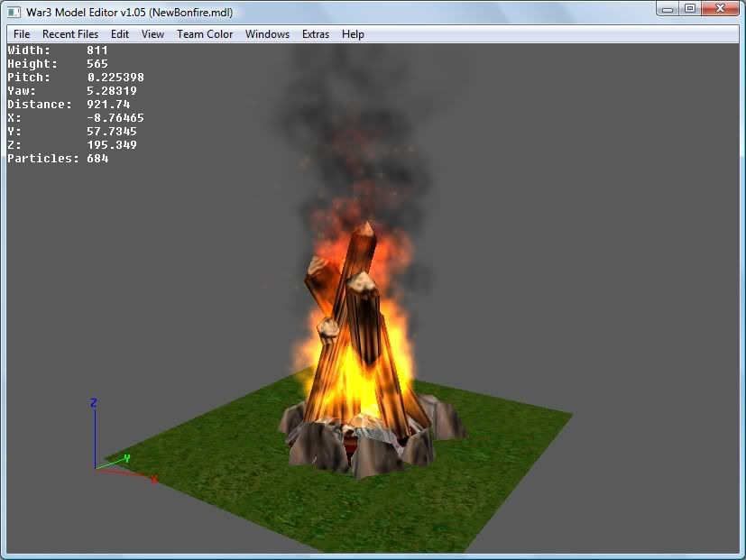Maximize the War3 Model Editor window
This screenshot has width=746, height=560.
tap(690, 9)
